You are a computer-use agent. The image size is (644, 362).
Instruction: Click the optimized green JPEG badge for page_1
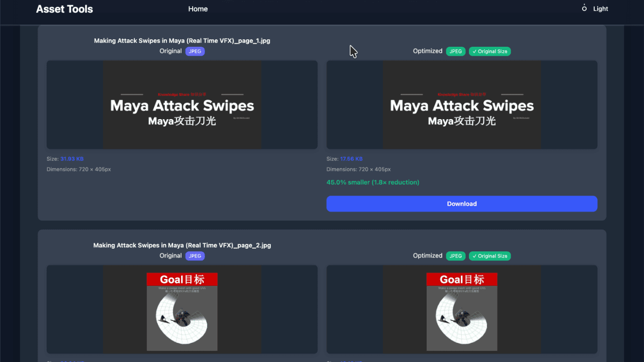455,51
